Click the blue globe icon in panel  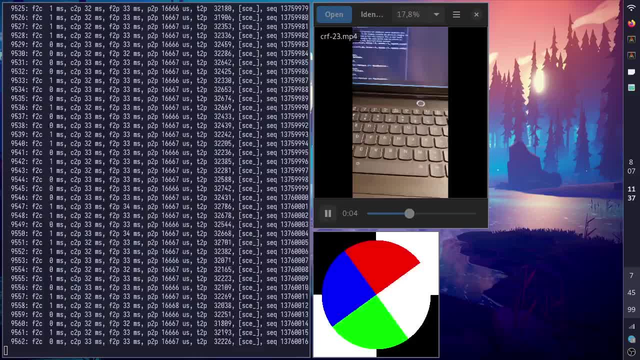[x=631, y=339]
